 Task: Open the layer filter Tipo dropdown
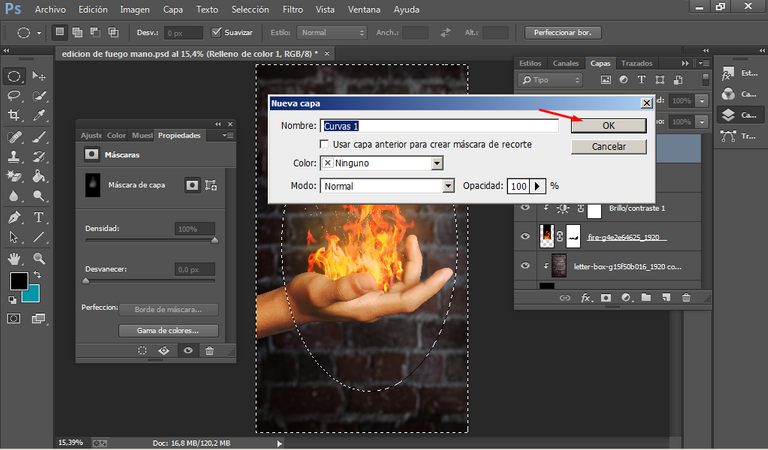(x=551, y=80)
